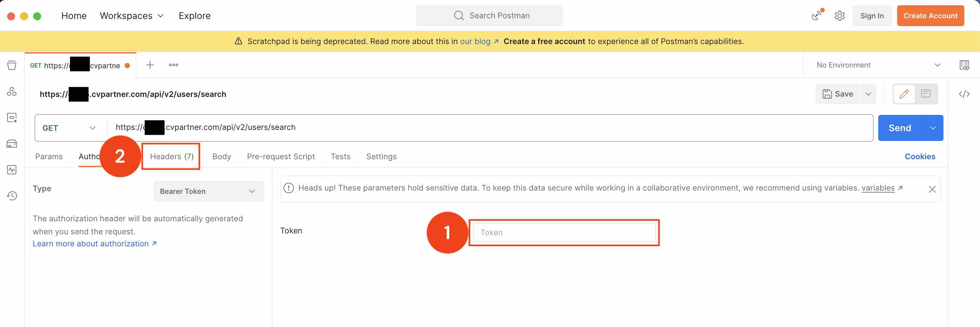Open 'Learn more about authorization' link
The height and width of the screenshot is (327, 980).
click(94, 244)
